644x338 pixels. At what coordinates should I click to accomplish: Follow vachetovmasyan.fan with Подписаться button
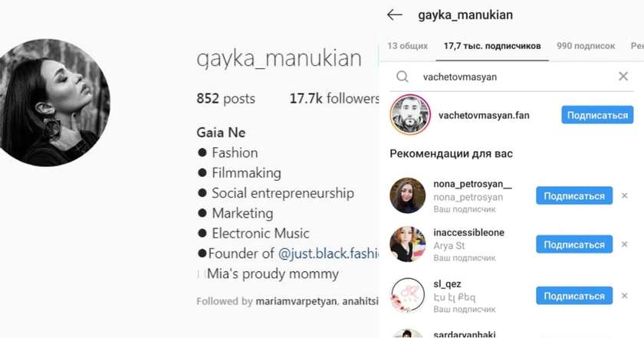(x=597, y=116)
